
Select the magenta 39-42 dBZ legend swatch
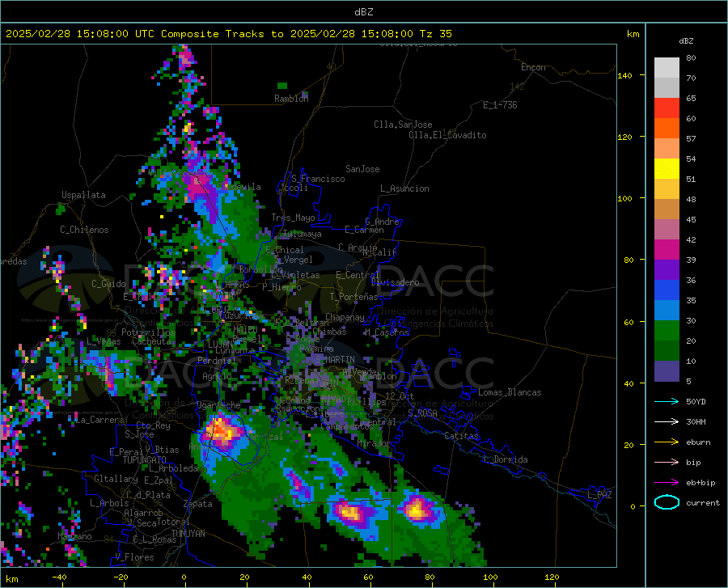tap(667, 249)
